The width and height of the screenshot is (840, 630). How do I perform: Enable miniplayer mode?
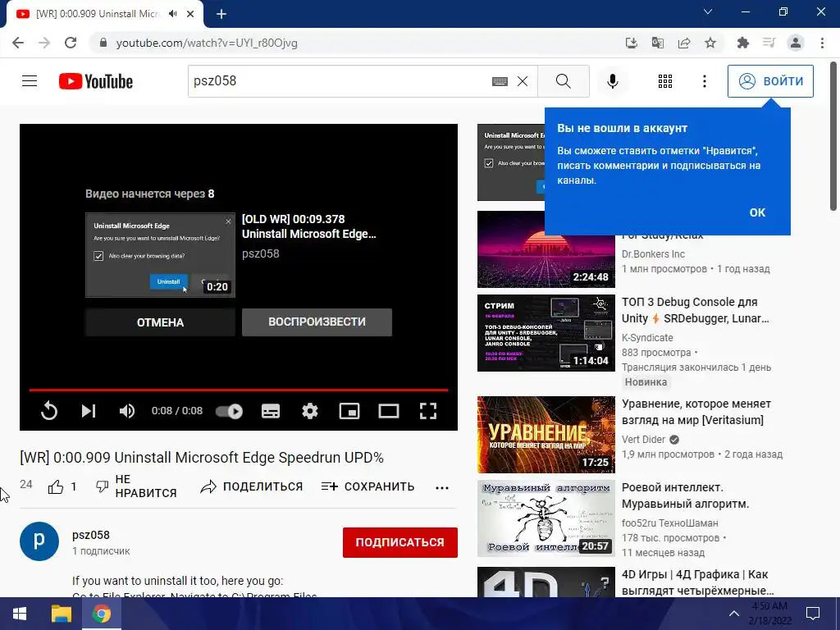[x=349, y=411]
